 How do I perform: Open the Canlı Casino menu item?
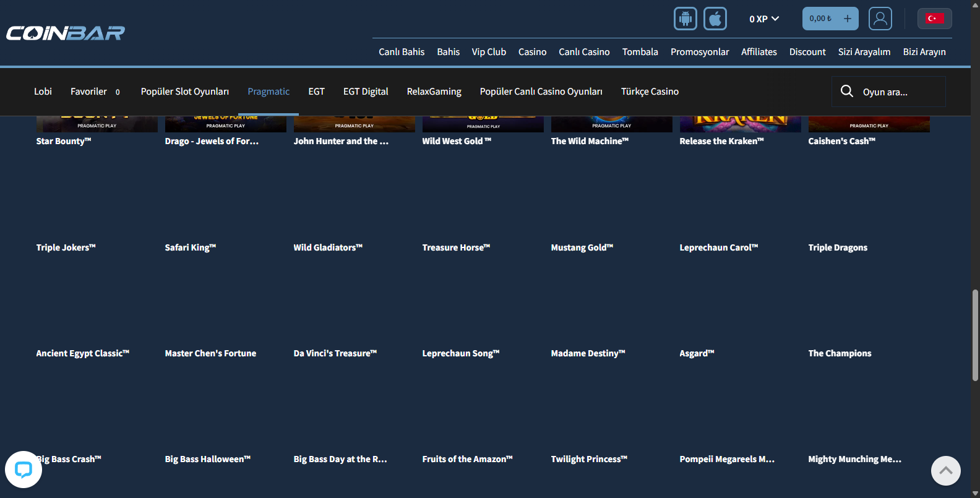tap(584, 52)
